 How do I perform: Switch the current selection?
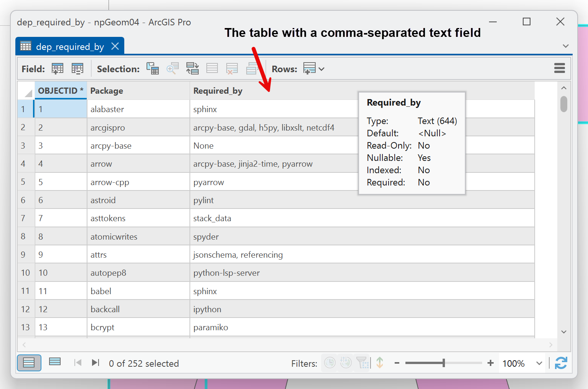pos(193,68)
